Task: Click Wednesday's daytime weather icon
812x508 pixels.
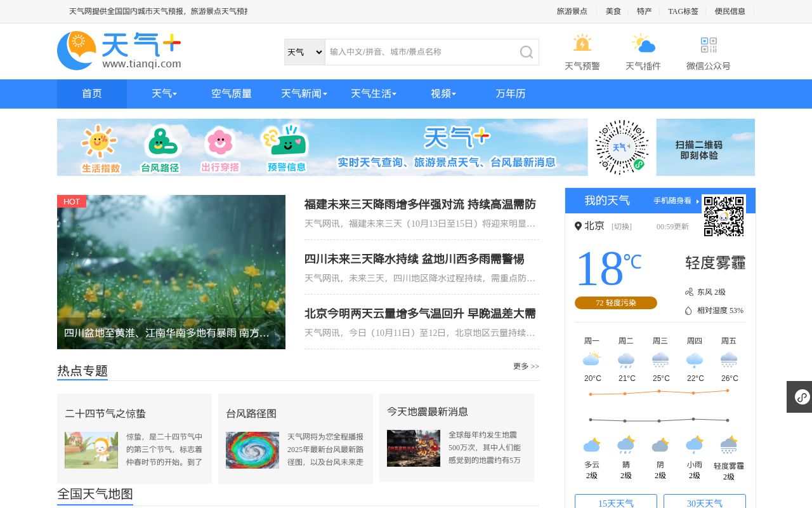Action: pos(660,360)
